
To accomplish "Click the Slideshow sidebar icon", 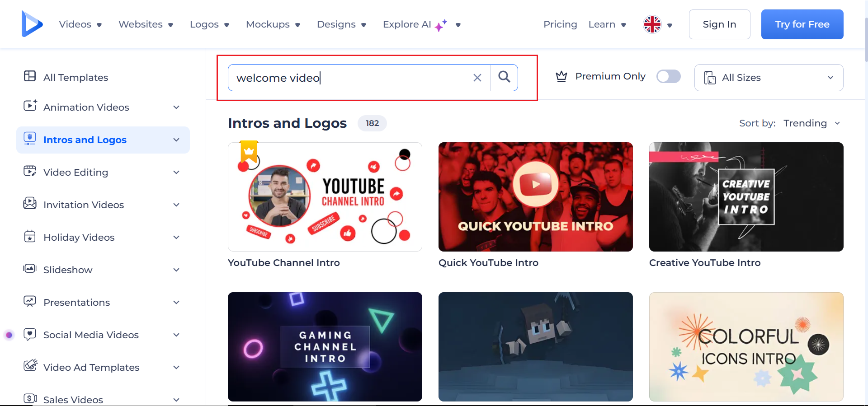I will pyautogui.click(x=30, y=269).
